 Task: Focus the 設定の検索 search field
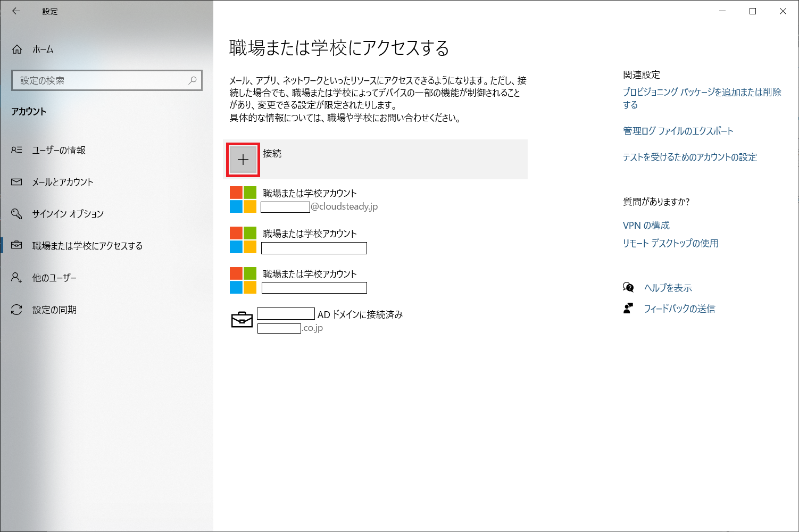[107, 80]
